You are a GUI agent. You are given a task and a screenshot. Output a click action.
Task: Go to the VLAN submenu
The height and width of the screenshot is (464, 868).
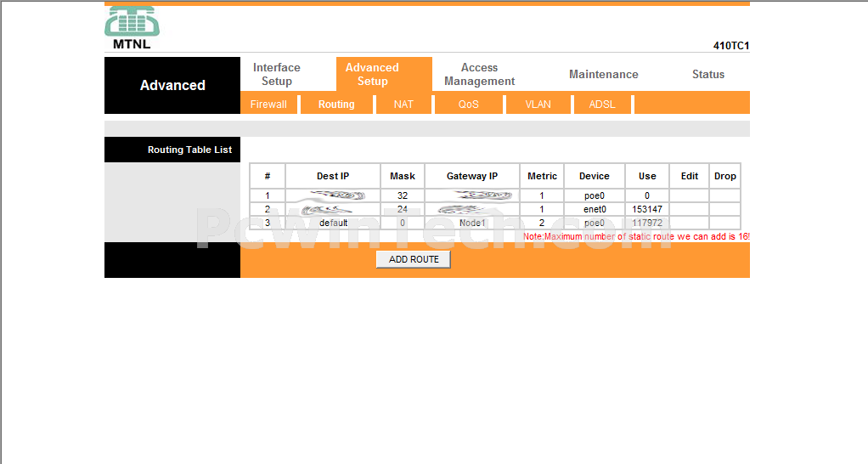click(x=538, y=104)
